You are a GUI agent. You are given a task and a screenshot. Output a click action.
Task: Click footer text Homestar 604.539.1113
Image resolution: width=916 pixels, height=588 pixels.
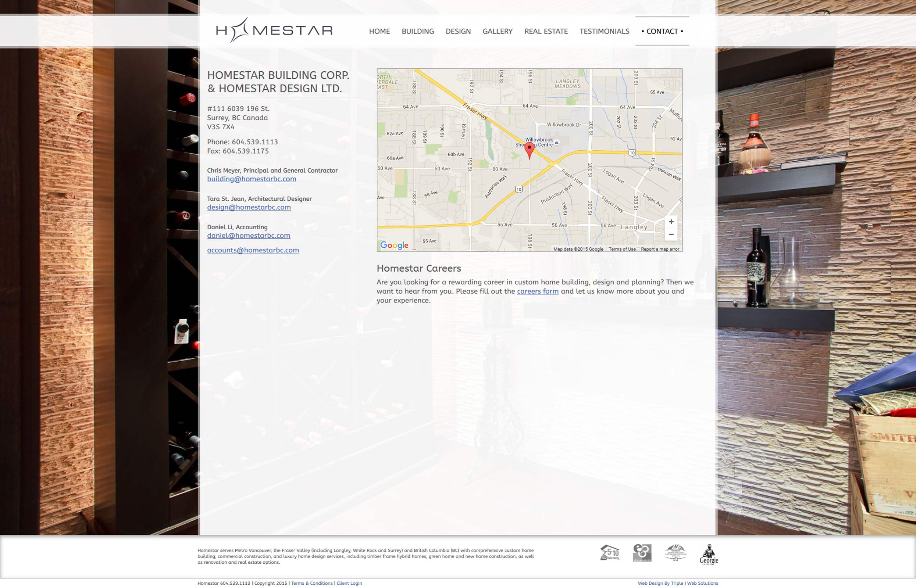(x=224, y=583)
